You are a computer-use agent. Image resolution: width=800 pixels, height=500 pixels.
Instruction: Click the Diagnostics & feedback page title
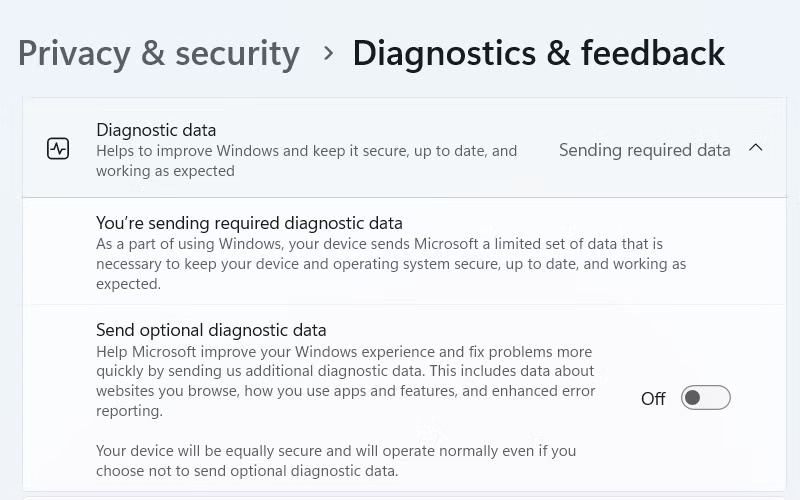[x=538, y=53]
